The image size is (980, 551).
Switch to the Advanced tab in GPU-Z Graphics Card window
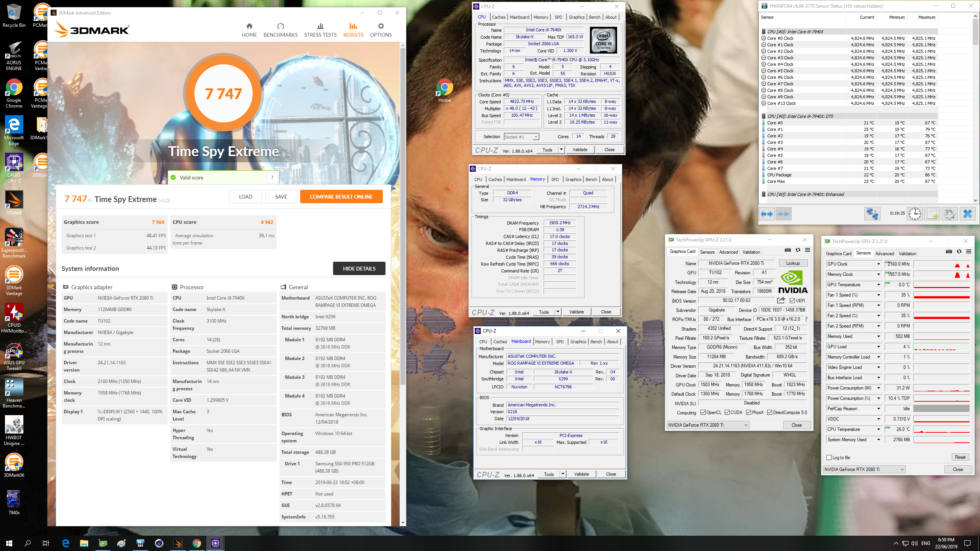(x=728, y=252)
